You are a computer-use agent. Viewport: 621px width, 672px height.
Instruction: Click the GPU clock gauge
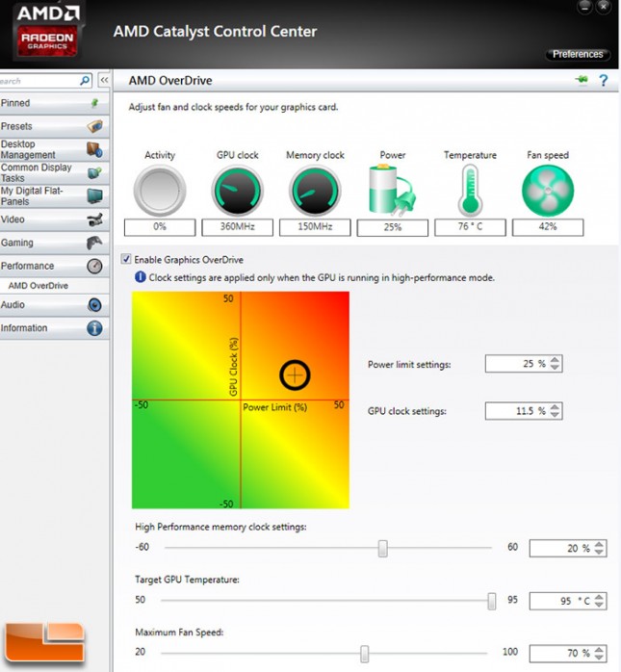click(x=238, y=191)
